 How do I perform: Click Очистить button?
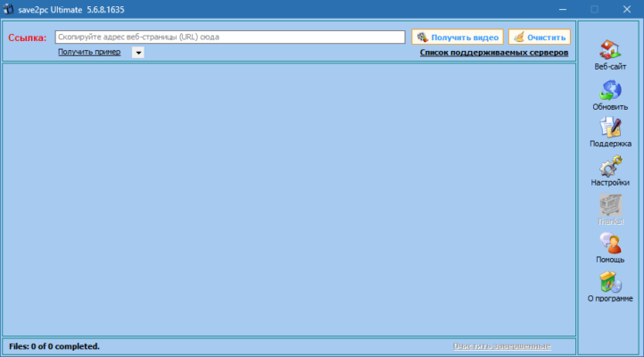(x=540, y=37)
